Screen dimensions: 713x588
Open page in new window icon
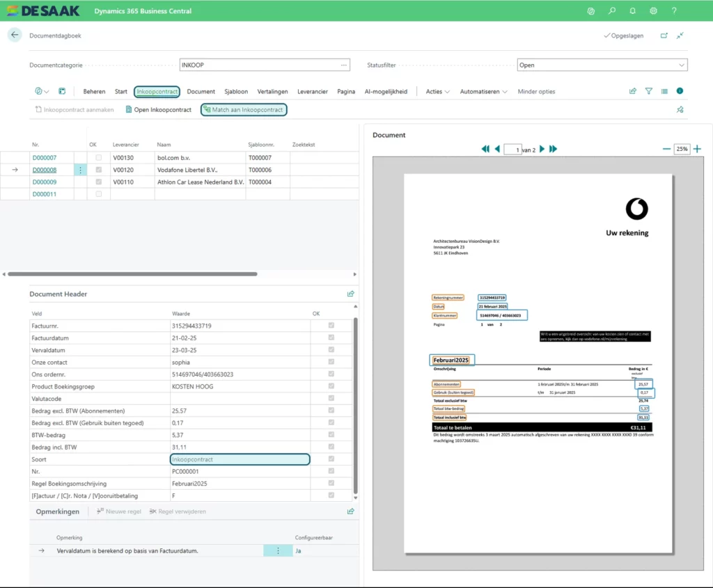[664, 35]
